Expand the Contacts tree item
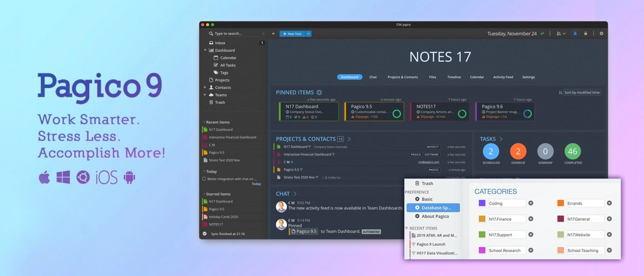This screenshot has height=276, width=644. pos(205,87)
